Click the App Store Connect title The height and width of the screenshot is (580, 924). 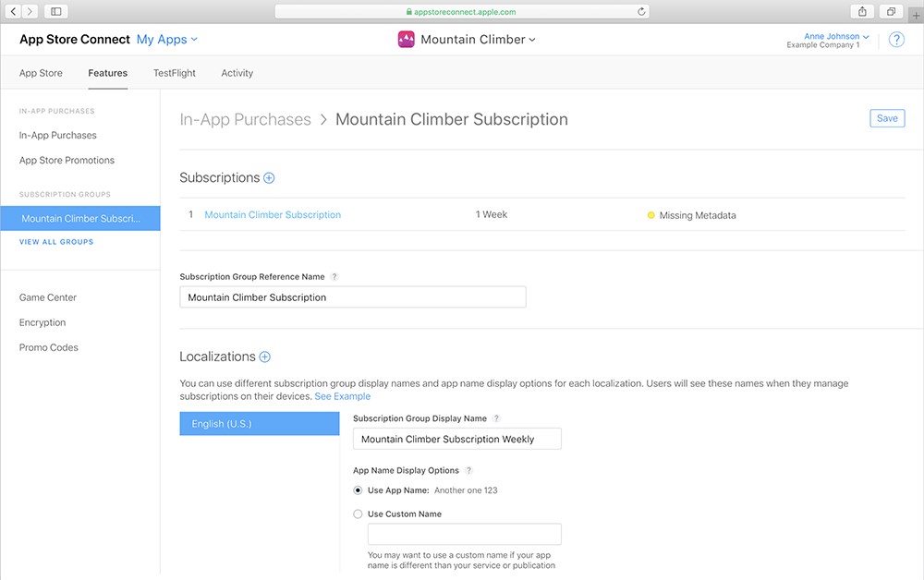[x=75, y=40]
